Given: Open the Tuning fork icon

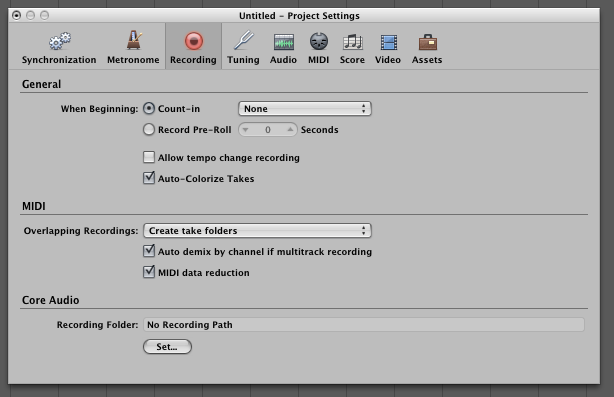Looking at the screenshot, I should point(244,41).
